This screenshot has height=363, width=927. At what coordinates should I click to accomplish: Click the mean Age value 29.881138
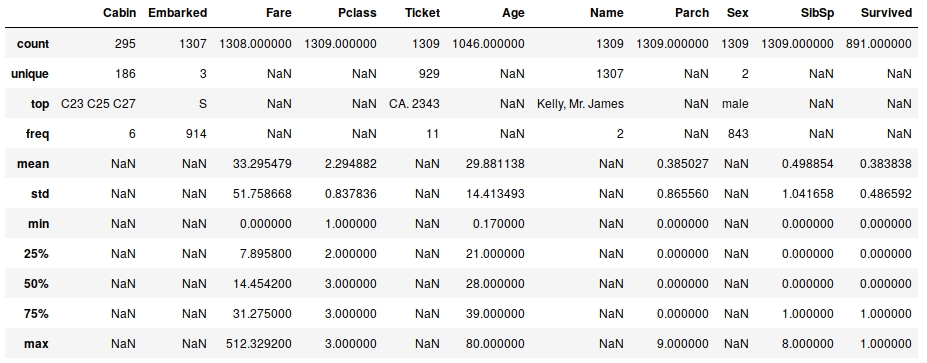coord(495,164)
